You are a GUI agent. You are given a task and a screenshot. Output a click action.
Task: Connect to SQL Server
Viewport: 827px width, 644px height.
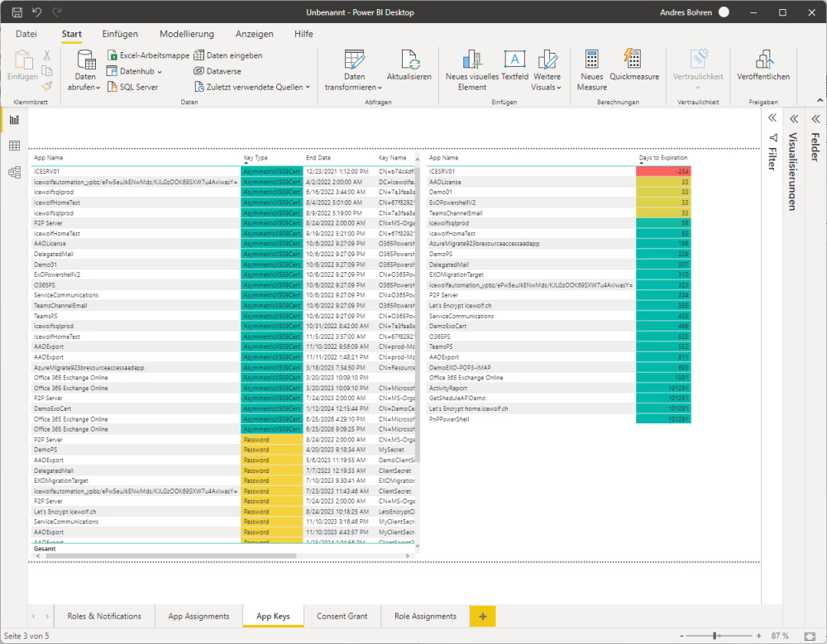click(133, 87)
